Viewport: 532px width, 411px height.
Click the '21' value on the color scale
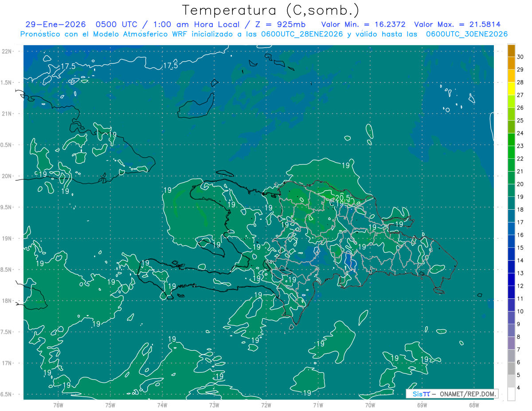[520, 171]
